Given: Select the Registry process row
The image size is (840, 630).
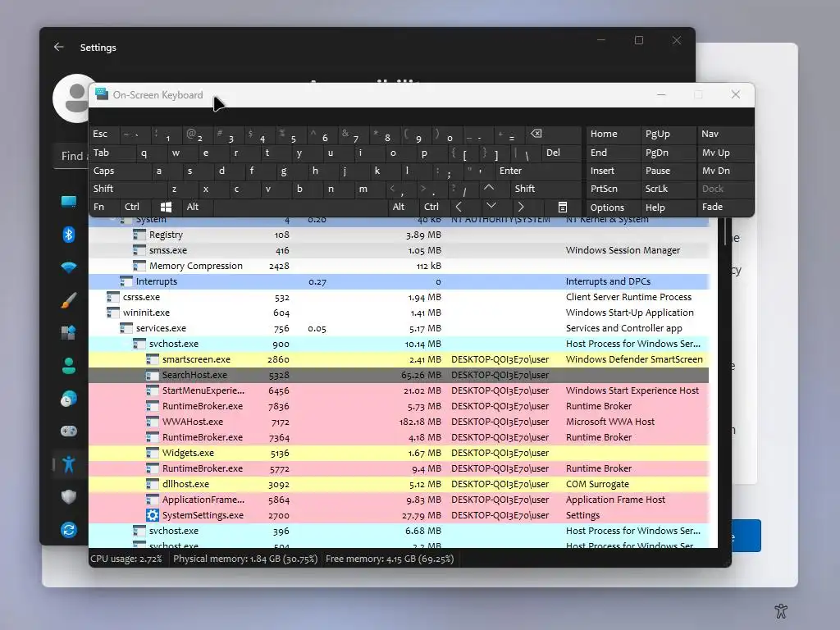Looking at the screenshot, I should (399, 235).
